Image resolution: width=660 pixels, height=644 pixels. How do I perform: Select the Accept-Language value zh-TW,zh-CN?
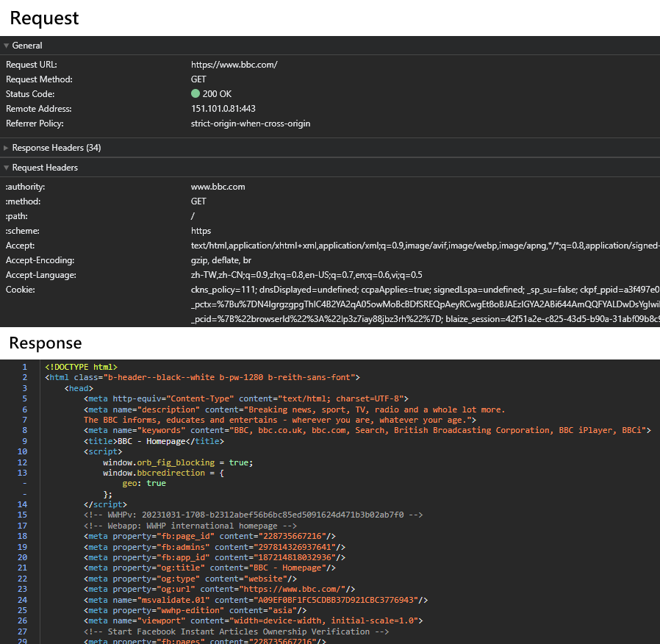pyautogui.click(x=306, y=275)
